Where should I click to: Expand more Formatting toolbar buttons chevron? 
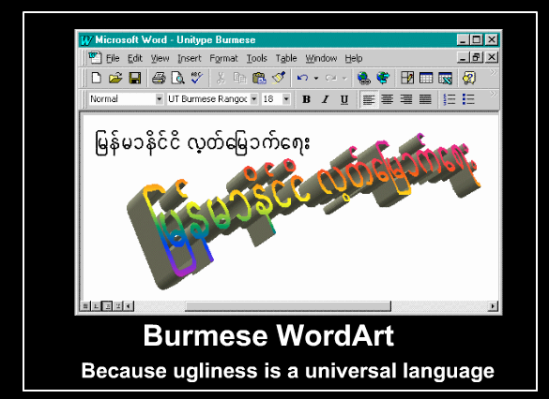493,94
